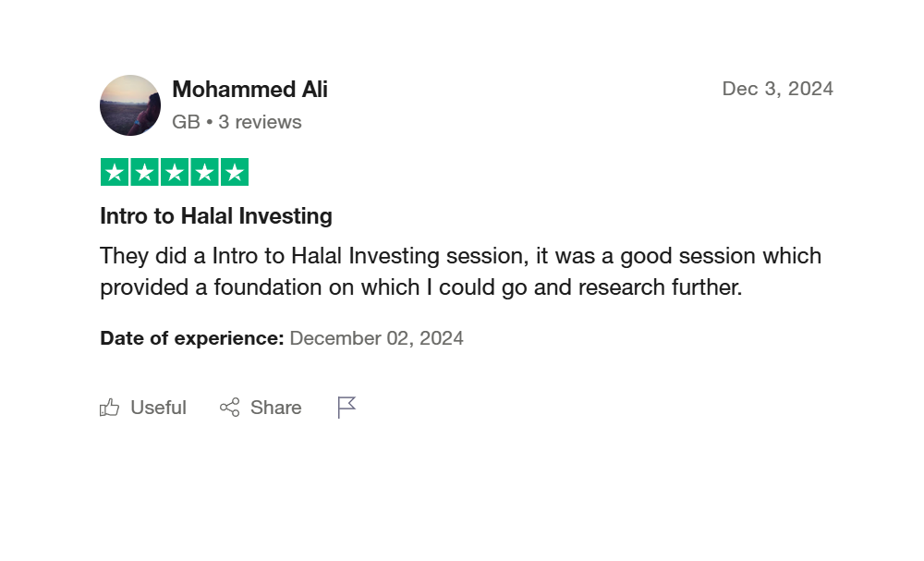Screen dimensions: 924x561
Task: Click the December 02, 2024 experience date
Action: [x=376, y=338]
